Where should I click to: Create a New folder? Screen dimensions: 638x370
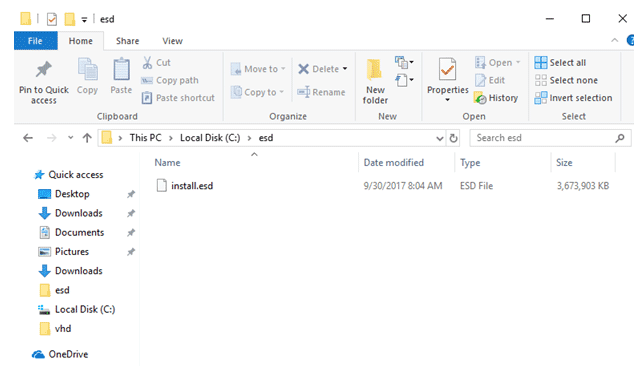tap(375, 82)
